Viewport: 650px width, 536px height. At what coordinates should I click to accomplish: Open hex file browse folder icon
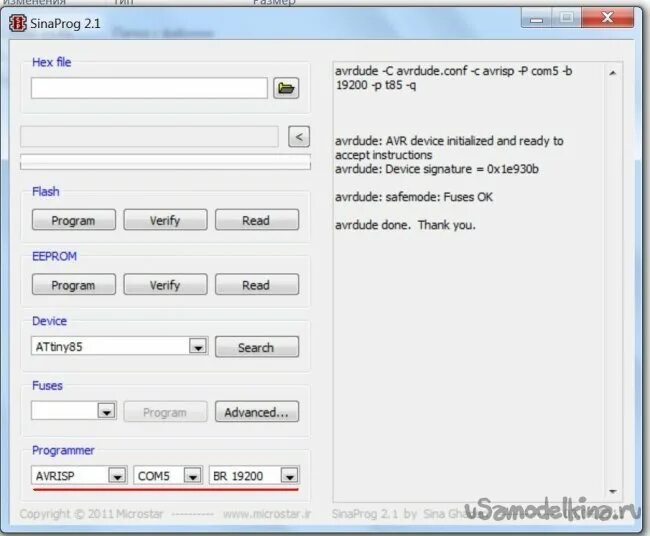click(x=286, y=88)
